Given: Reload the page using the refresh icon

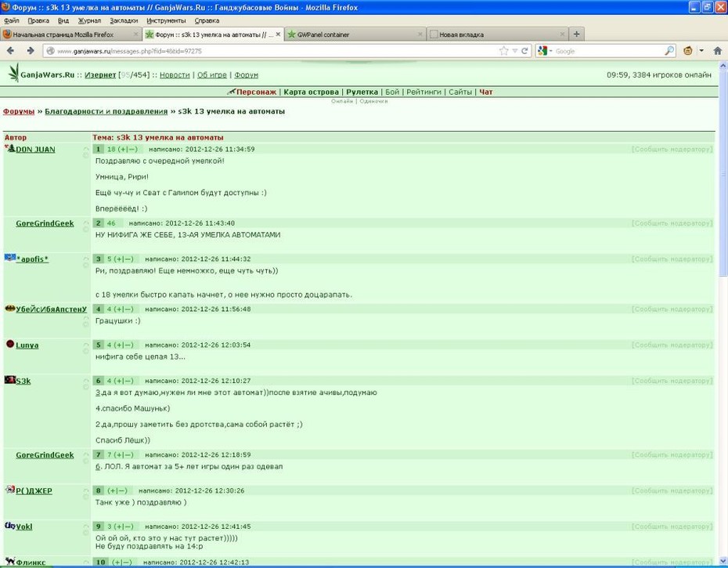Looking at the screenshot, I should click(x=524, y=51).
